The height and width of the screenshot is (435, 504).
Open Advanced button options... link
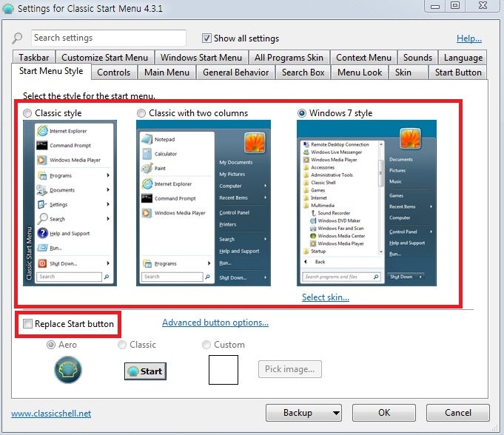coord(215,323)
